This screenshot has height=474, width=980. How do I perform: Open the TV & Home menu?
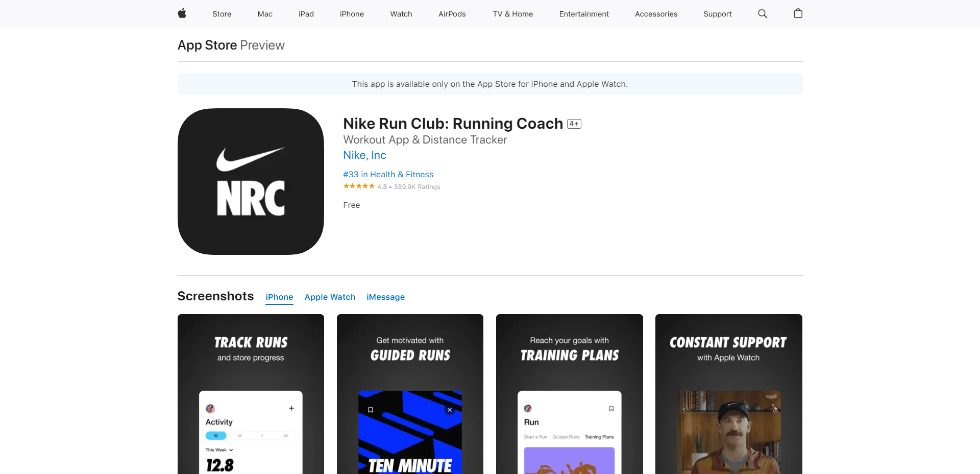point(513,14)
